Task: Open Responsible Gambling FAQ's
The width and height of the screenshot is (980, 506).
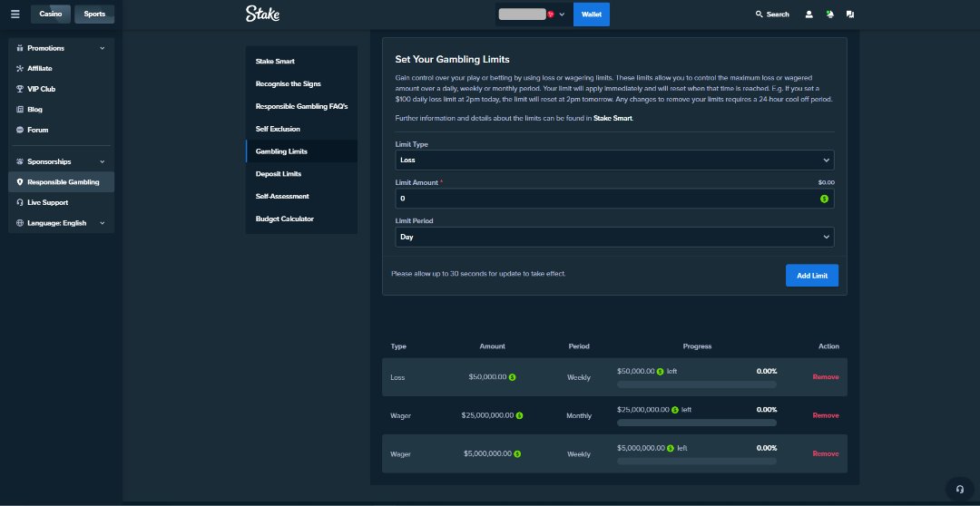Action: [302, 106]
